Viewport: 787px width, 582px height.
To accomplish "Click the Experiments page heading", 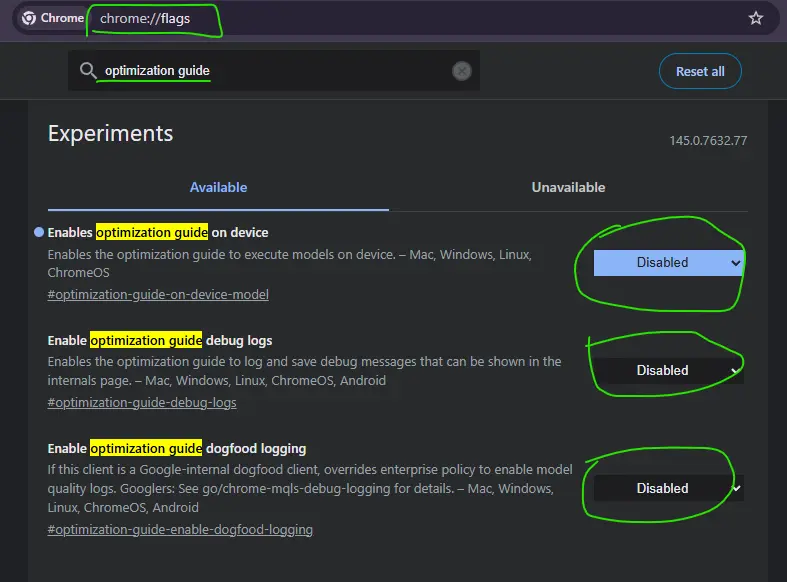I will tap(110, 133).
